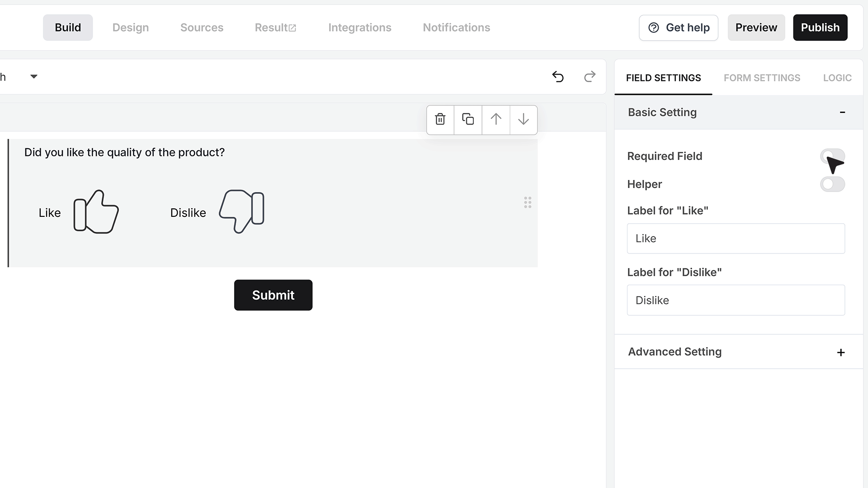The width and height of the screenshot is (868, 488).
Task: Expand the Advanced Setting section
Action: pos(841,352)
